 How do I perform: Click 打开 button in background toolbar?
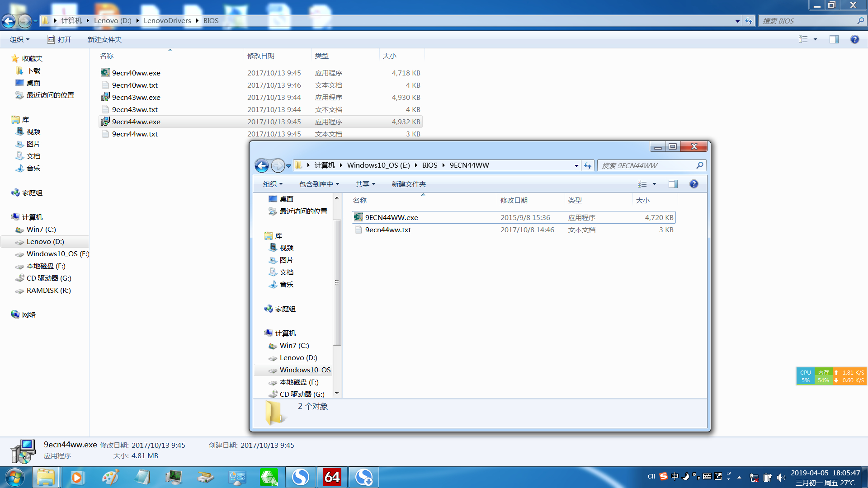point(60,40)
